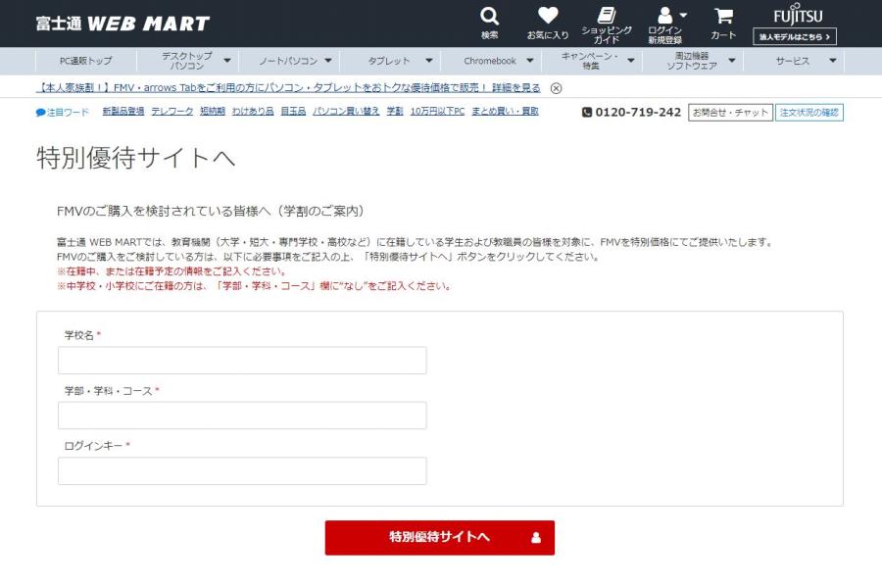Expand the タブレット menu arrow
The height and width of the screenshot is (588, 882).
[x=428, y=60]
